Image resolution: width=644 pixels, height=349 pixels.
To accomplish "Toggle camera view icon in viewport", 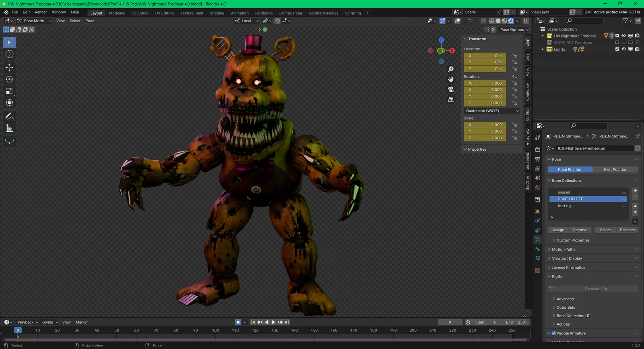I will click(x=451, y=89).
